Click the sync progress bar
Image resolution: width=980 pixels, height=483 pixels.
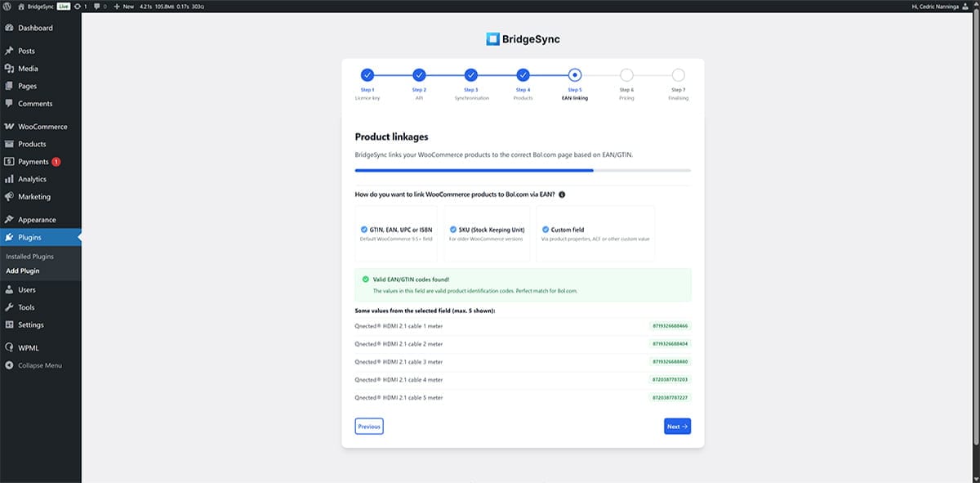tap(522, 170)
